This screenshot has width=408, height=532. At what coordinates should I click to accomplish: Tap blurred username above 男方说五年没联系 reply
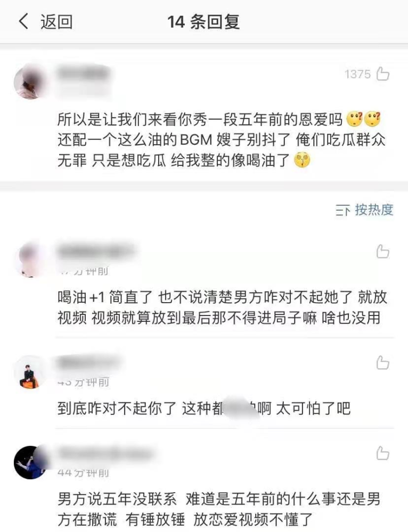(104, 453)
